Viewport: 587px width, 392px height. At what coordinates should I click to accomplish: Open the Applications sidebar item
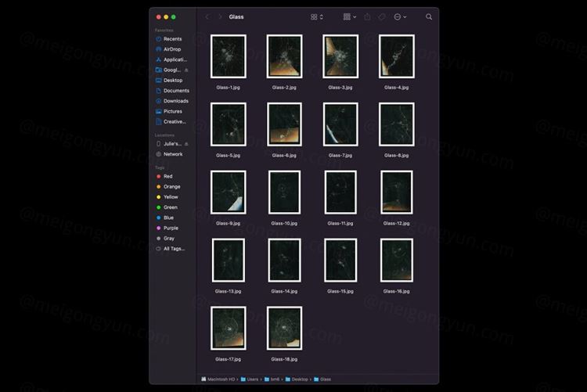[x=175, y=59]
